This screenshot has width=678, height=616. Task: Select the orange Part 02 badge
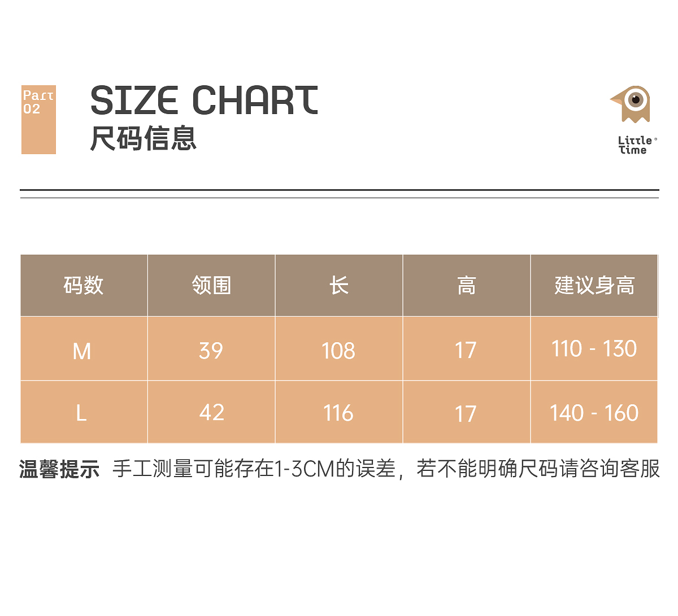pos(38,120)
